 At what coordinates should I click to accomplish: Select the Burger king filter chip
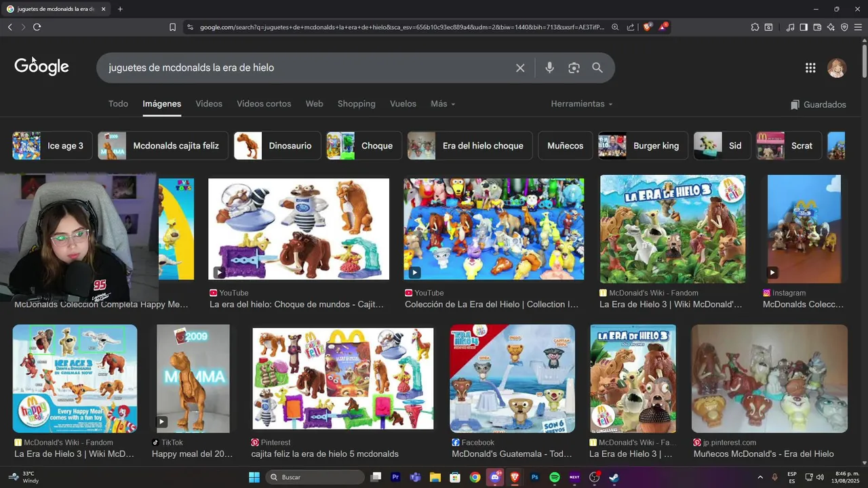(643, 146)
